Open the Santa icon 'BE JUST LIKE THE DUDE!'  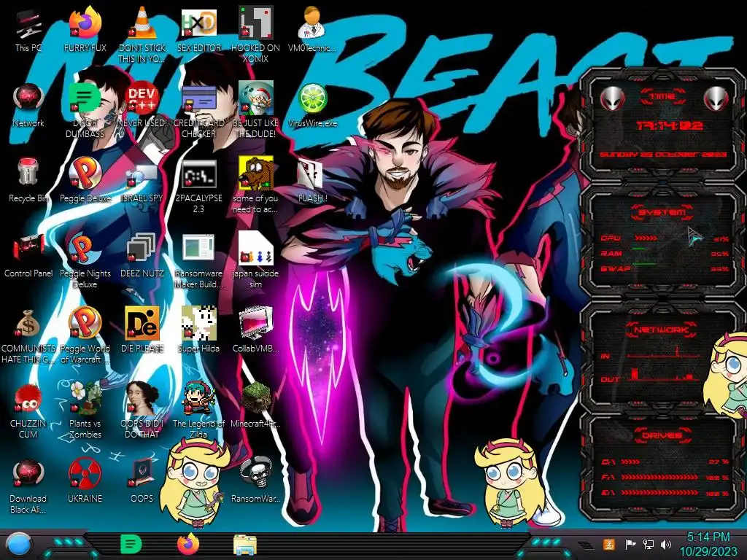[x=256, y=98]
